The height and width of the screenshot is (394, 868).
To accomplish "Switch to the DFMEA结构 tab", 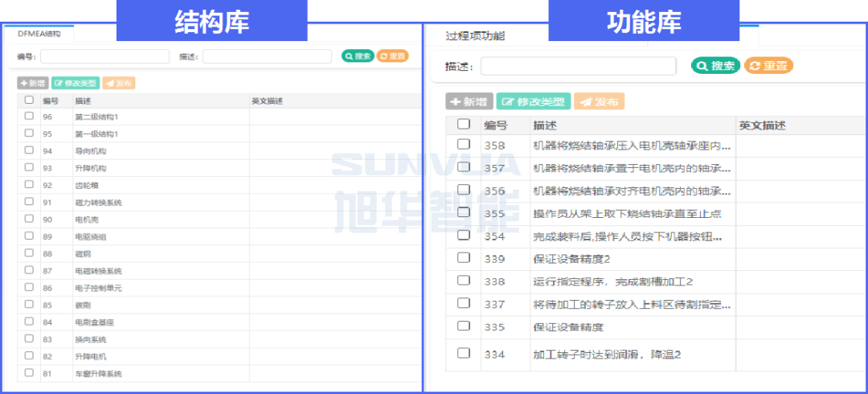I will pyautogui.click(x=39, y=34).
